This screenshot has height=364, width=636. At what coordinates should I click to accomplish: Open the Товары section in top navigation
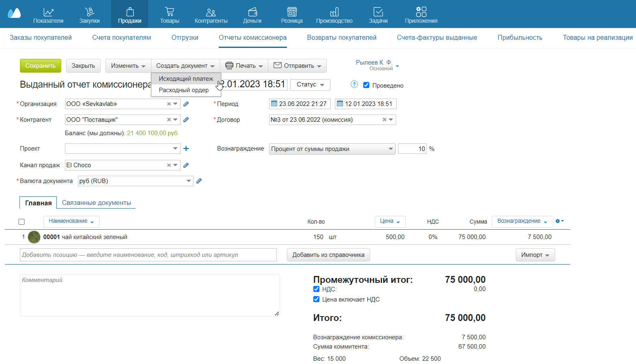point(169,15)
